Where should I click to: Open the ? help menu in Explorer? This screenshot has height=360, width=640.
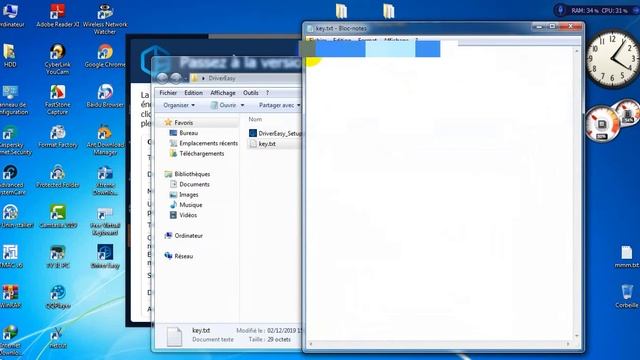click(x=267, y=93)
